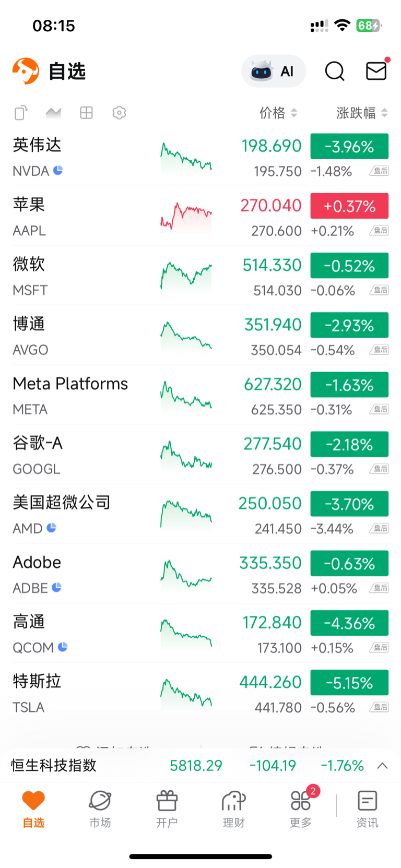This screenshot has height=868, width=401.
Task: Tap the orange app logo
Action: [x=26, y=71]
